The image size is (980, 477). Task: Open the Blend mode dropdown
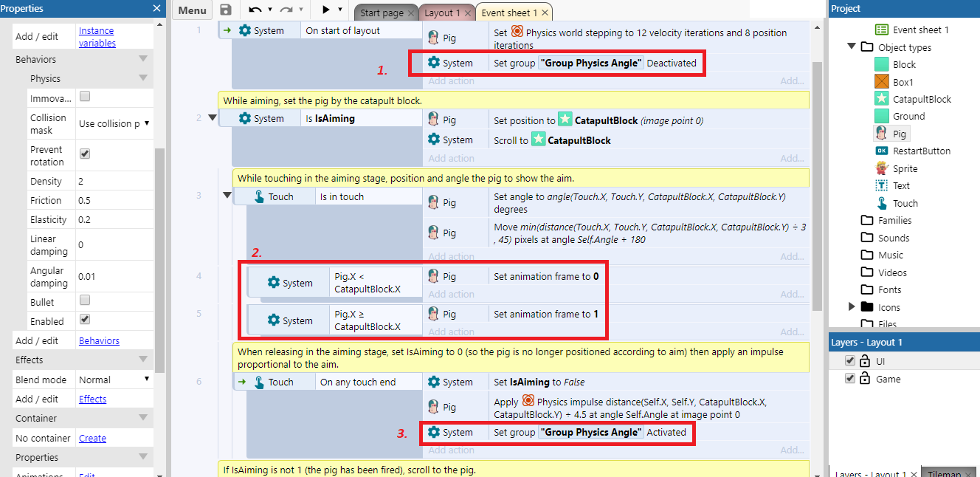click(114, 380)
